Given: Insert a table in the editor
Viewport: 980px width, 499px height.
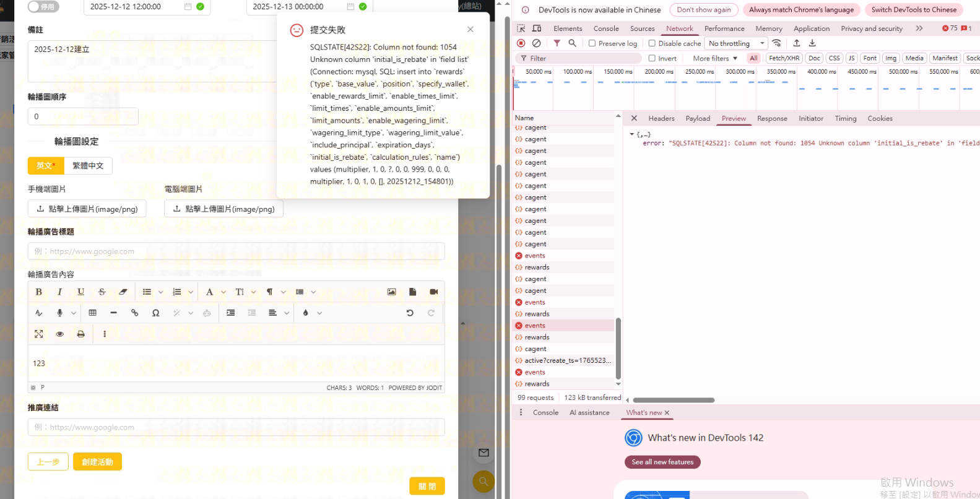Looking at the screenshot, I should point(93,313).
